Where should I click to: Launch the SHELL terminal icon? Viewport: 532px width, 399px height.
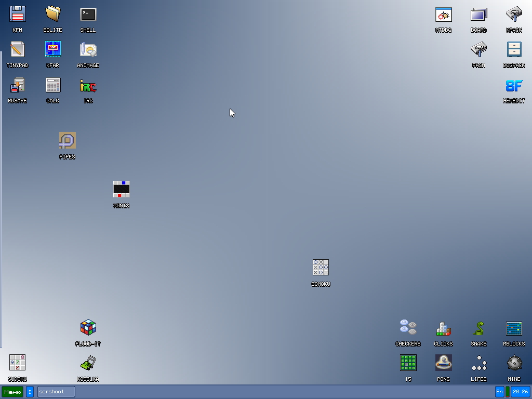tap(88, 15)
